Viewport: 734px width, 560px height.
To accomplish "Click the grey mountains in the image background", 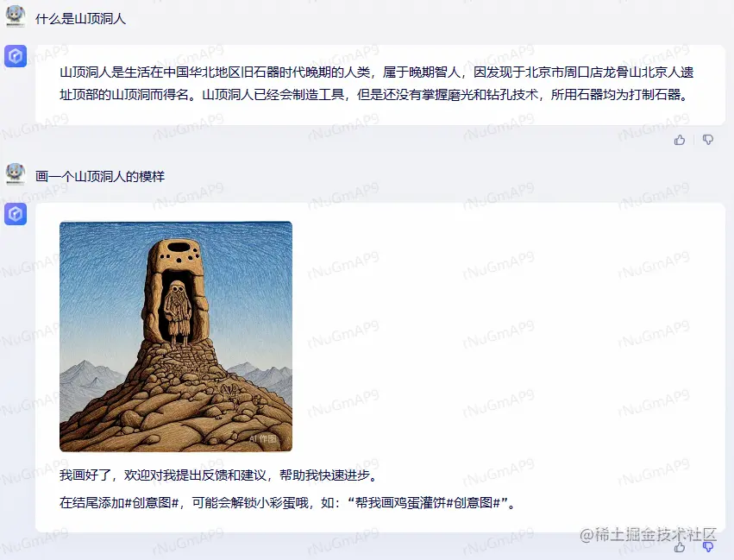I will tap(86, 380).
